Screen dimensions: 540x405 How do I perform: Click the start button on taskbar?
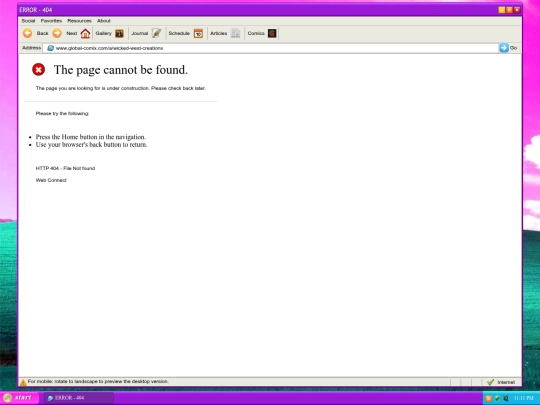[x=19, y=398]
